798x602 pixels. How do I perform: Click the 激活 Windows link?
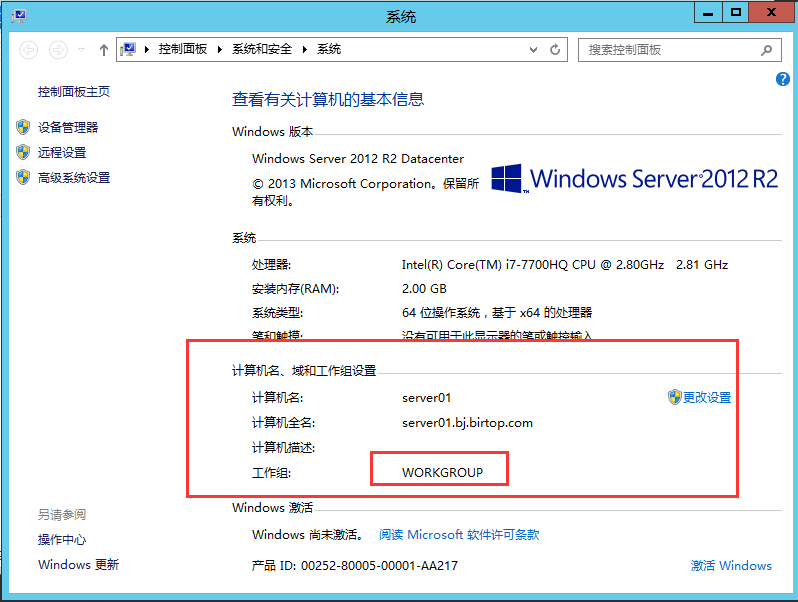tap(731, 565)
